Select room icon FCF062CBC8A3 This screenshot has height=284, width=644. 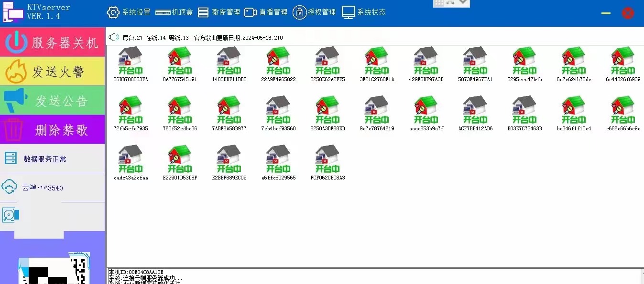[327, 159]
